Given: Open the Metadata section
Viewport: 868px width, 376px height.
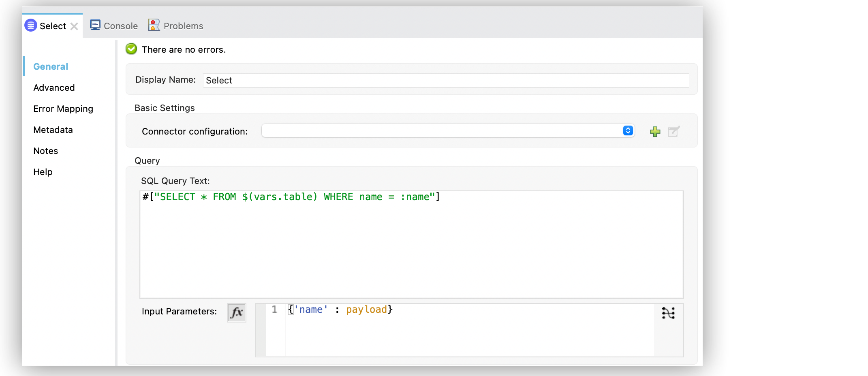Looking at the screenshot, I should click(x=53, y=130).
